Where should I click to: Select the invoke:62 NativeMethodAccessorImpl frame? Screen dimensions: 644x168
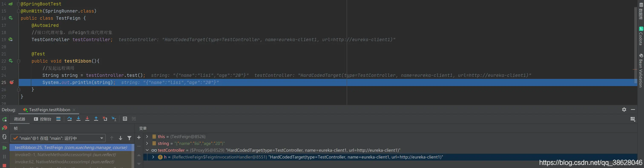[x=70, y=162]
